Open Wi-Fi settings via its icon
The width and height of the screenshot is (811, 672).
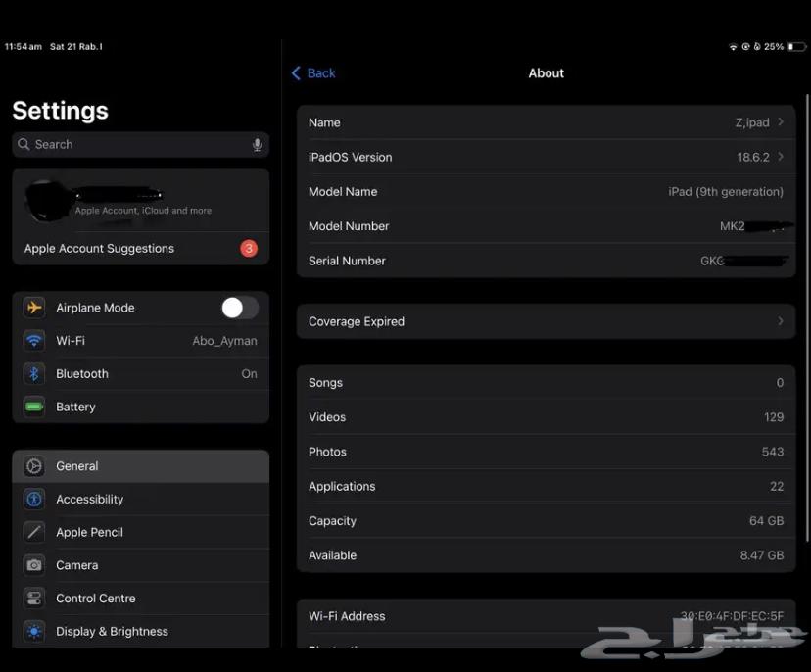pos(34,341)
